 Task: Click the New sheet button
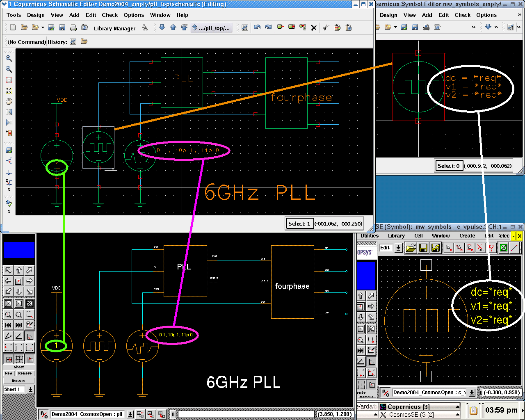tap(9, 374)
